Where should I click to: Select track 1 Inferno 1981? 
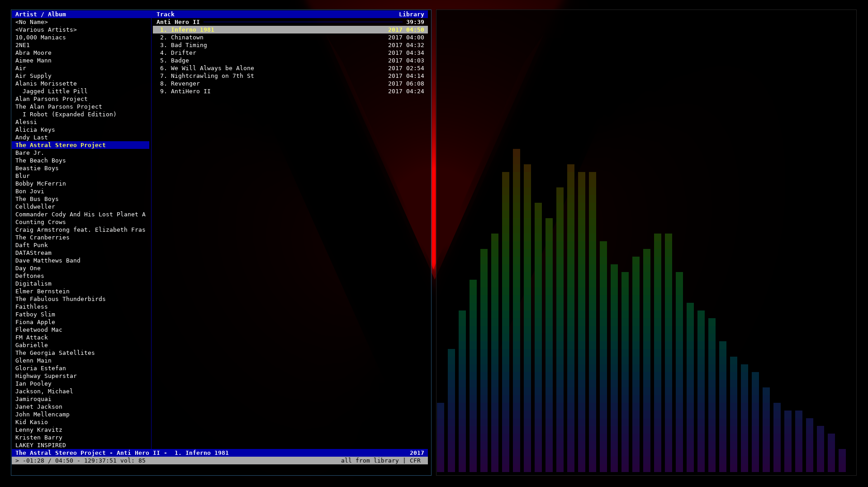point(192,30)
